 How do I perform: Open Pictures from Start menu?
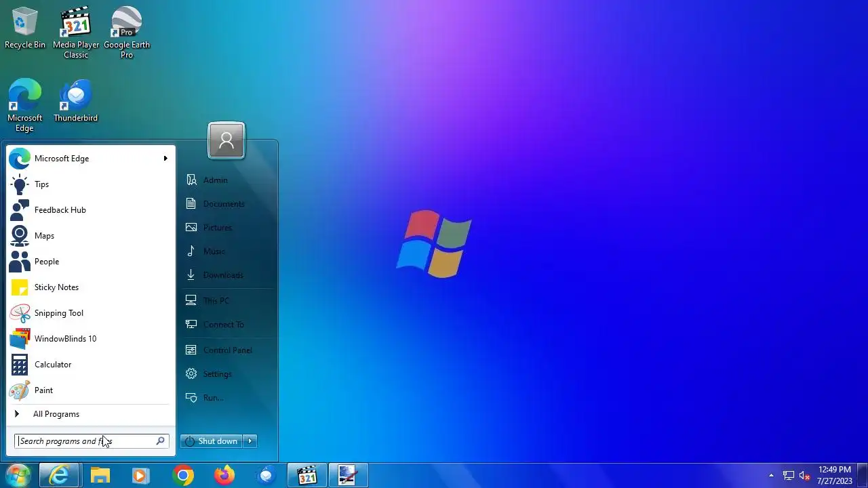tap(227, 228)
